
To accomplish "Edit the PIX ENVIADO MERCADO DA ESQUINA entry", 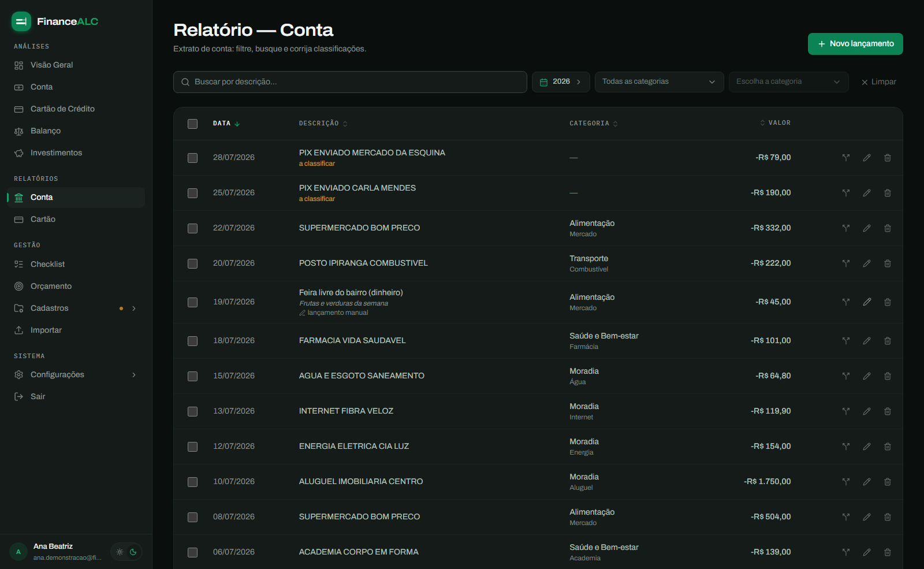I will 867,158.
